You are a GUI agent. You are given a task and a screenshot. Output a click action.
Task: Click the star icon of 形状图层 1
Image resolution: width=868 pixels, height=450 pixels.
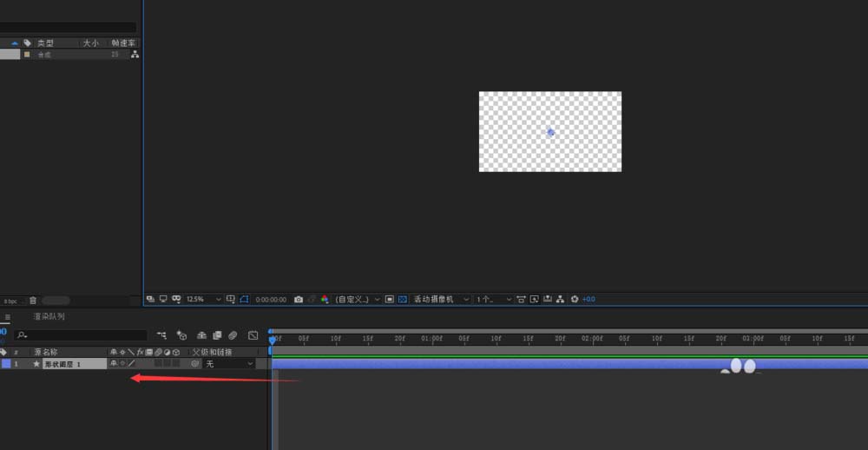pos(36,364)
